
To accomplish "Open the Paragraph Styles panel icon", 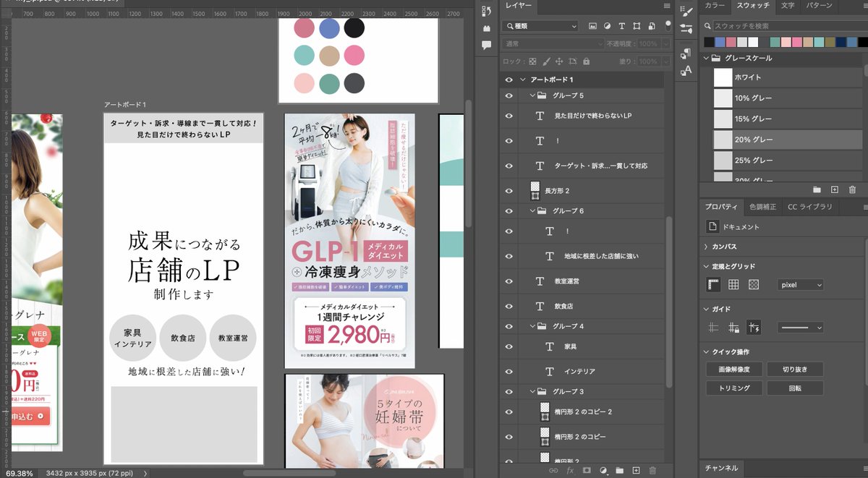I will tap(686, 54).
